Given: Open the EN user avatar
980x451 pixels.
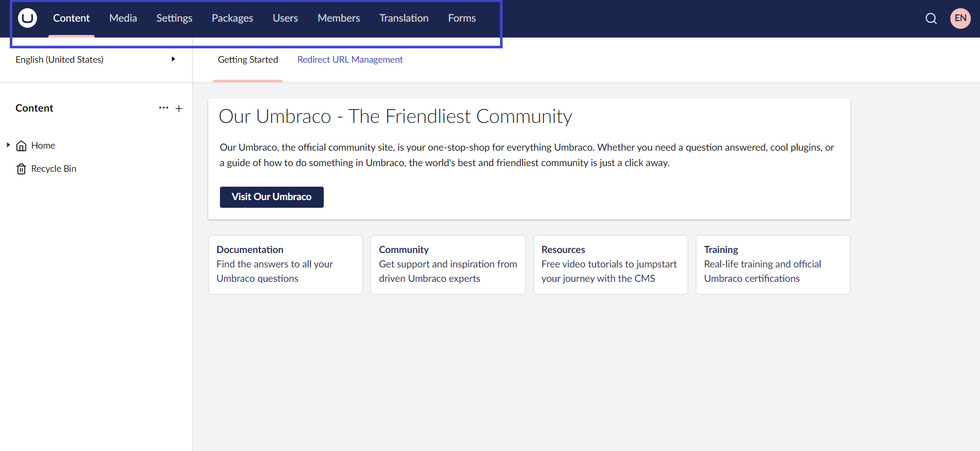Looking at the screenshot, I should pos(960,18).
